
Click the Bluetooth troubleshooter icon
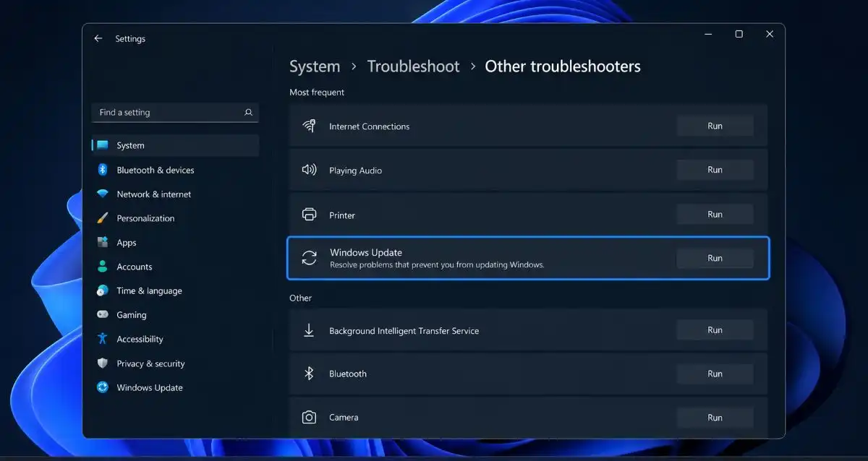pos(309,374)
